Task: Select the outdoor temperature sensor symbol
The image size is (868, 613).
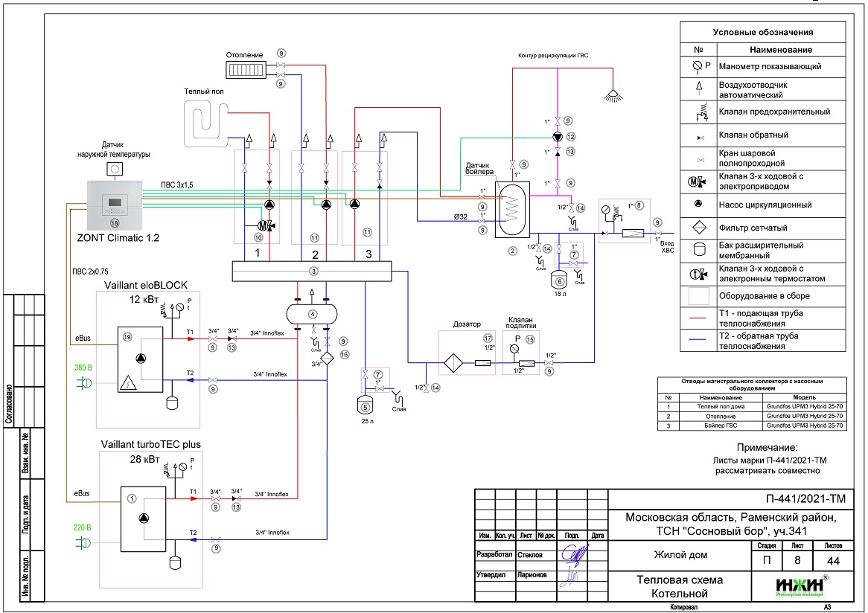Action: coord(115,170)
